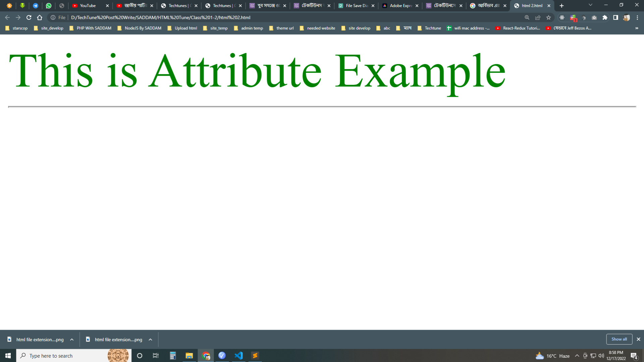The width and height of the screenshot is (644, 362).
Task: Open Sublime Text from taskbar
Action: pos(255,356)
